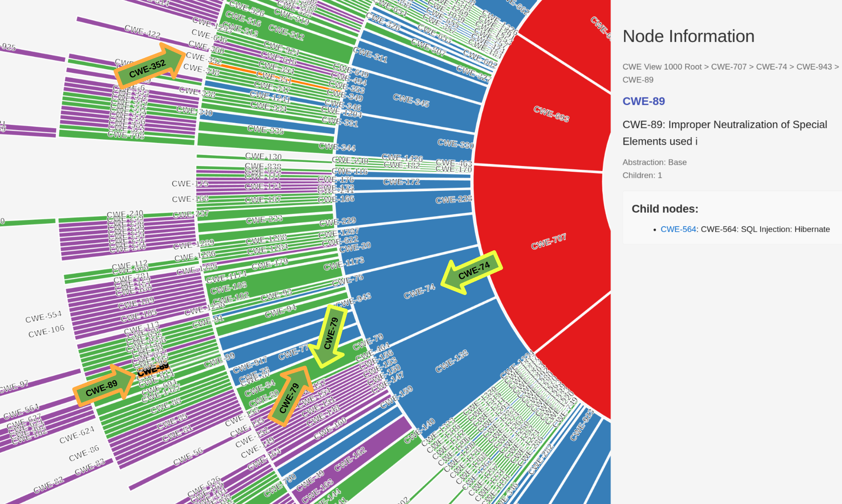Image resolution: width=842 pixels, height=504 pixels.
Task: Select the purple CWE-97 segment
Action: (14, 386)
